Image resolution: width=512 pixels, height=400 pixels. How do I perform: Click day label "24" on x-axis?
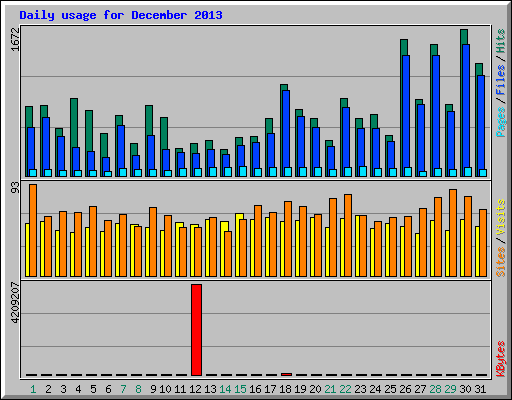coord(375,389)
